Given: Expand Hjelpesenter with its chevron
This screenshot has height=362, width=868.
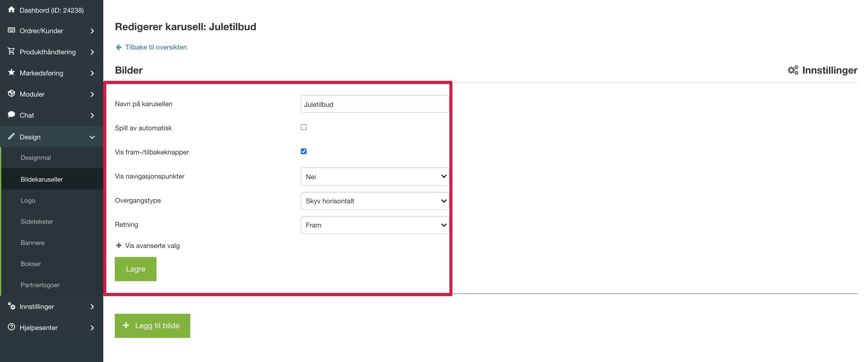Looking at the screenshot, I should [x=92, y=328].
